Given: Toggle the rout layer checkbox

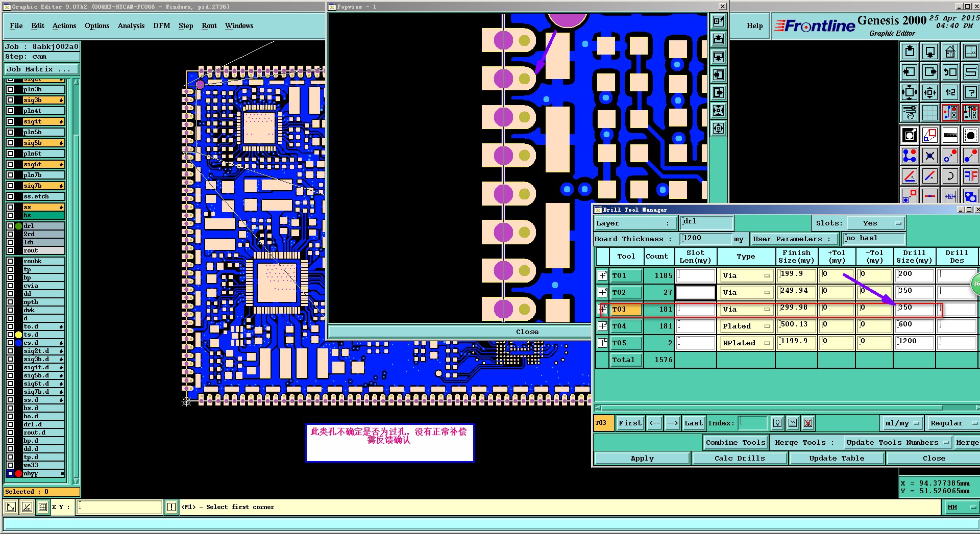Looking at the screenshot, I should pos(10,250).
